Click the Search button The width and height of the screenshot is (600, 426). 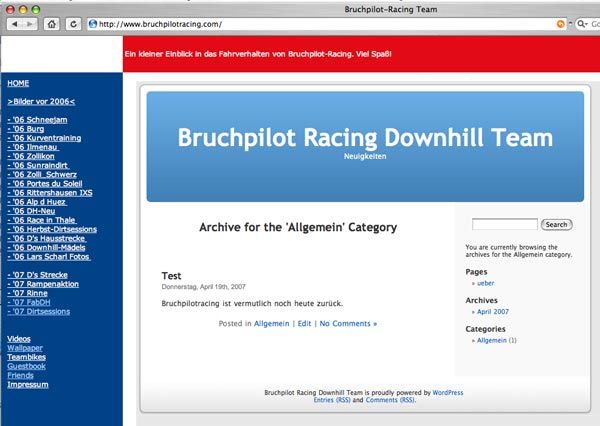tap(556, 225)
